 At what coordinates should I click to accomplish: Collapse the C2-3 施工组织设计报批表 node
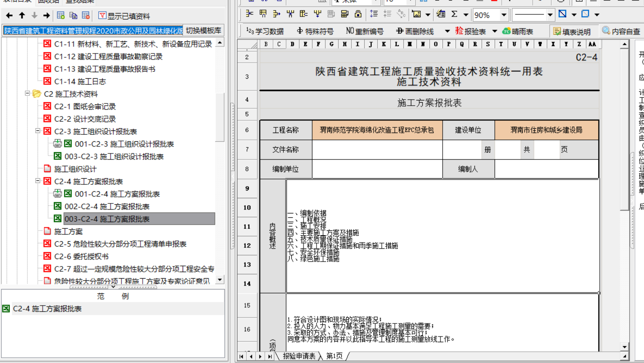click(38, 131)
